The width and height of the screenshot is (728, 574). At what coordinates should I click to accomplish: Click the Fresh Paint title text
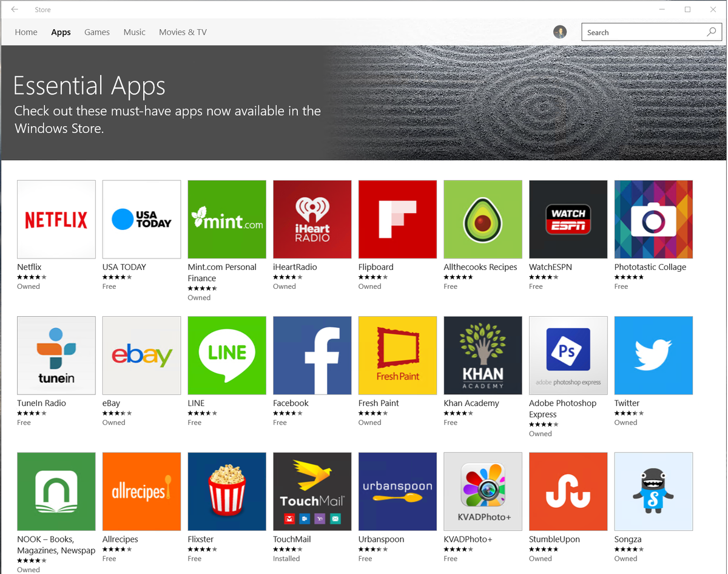pos(379,403)
